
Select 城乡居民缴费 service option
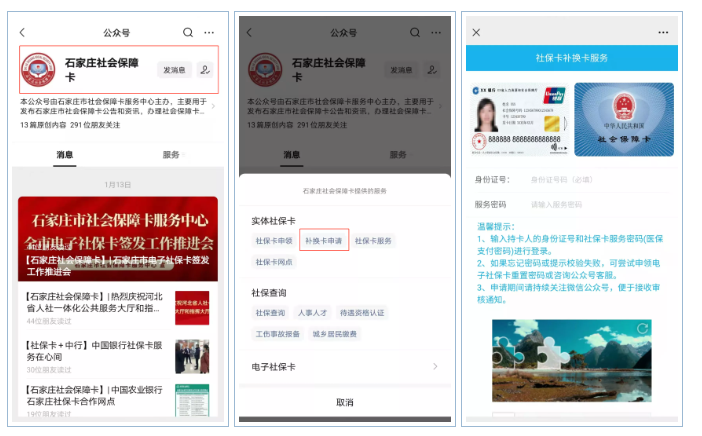[x=334, y=334]
